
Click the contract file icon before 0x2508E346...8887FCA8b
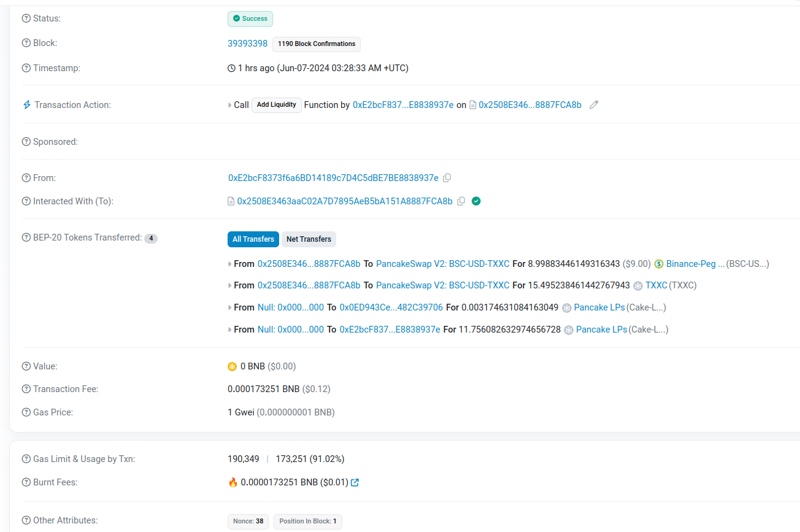tap(473, 105)
